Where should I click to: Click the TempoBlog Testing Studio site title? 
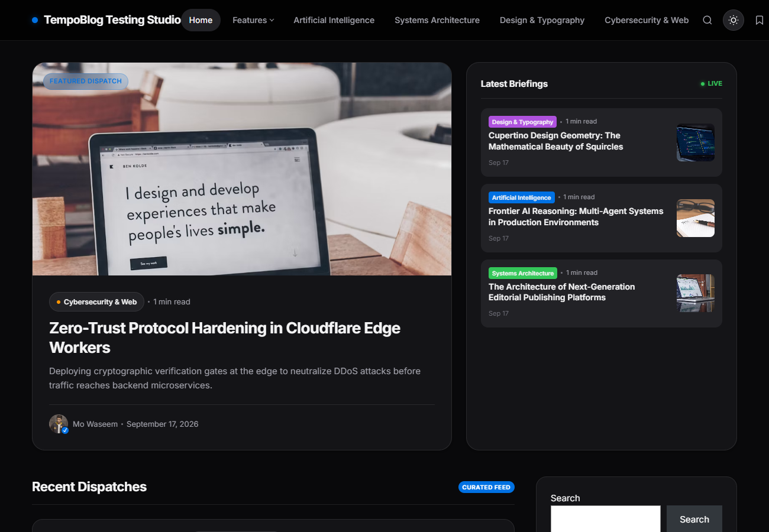tap(112, 20)
